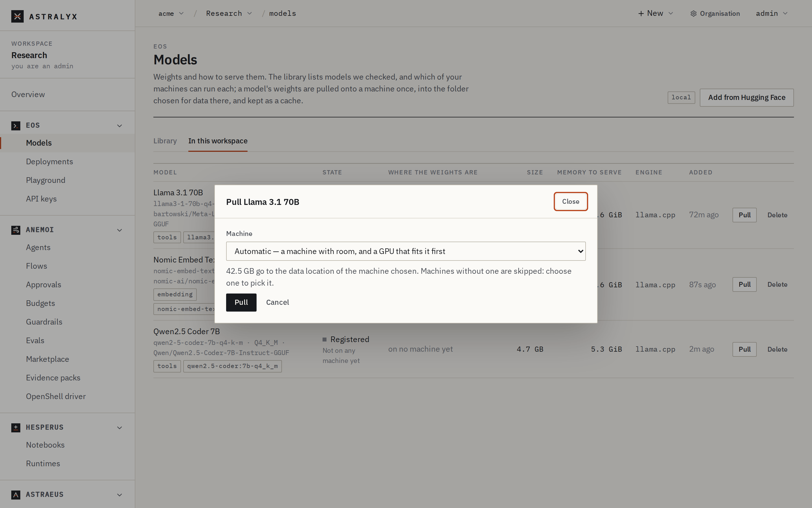Click Add from Hugging Face
The height and width of the screenshot is (508, 812).
[x=747, y=98]
